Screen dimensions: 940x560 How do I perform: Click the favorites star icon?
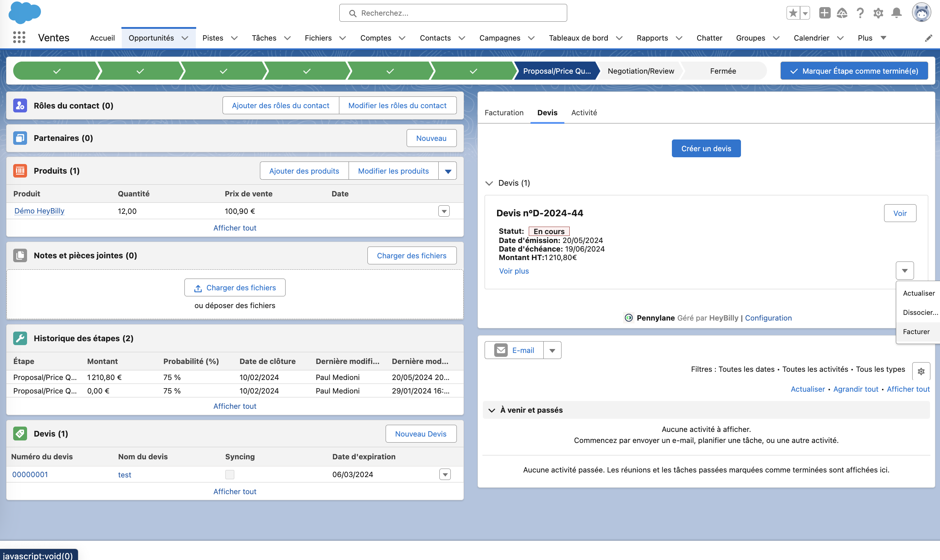(793, 13)
